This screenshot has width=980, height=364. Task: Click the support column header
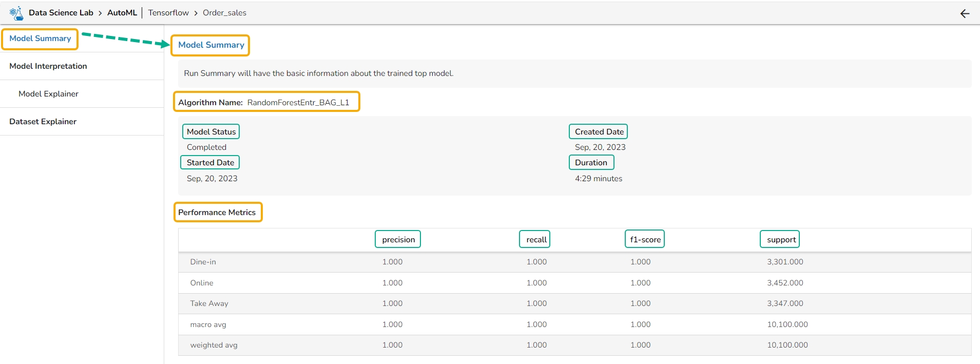click(x=781, y=240)
